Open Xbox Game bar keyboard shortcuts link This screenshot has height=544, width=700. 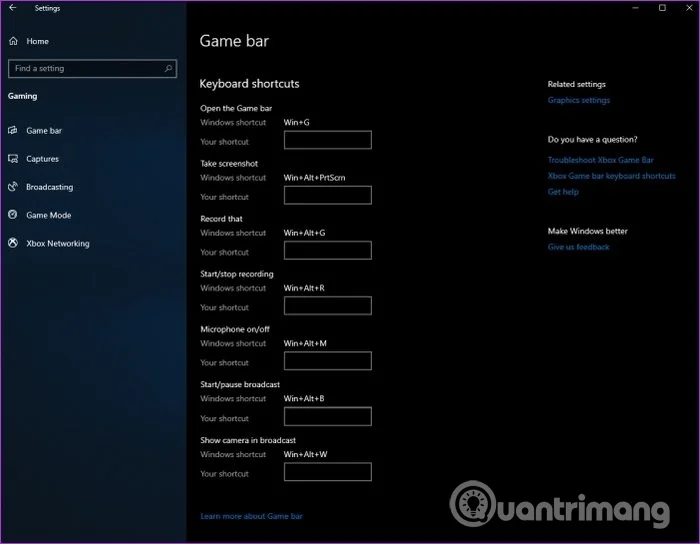click(x=612, y=176)
